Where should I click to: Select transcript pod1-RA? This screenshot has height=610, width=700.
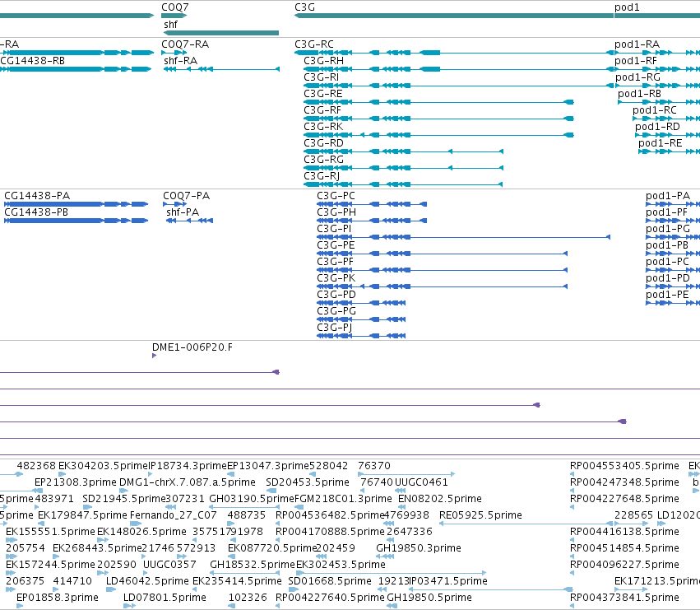pos(637,44)
